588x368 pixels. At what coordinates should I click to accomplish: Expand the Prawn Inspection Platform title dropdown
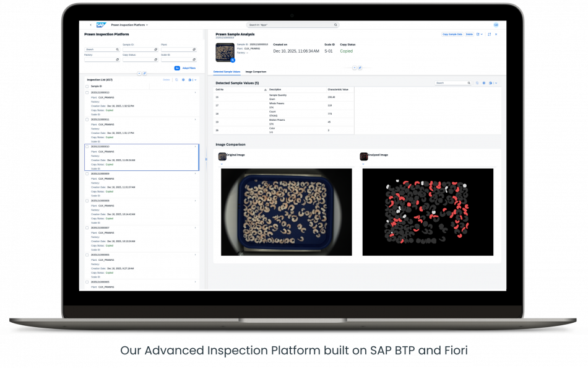point(147,25)
